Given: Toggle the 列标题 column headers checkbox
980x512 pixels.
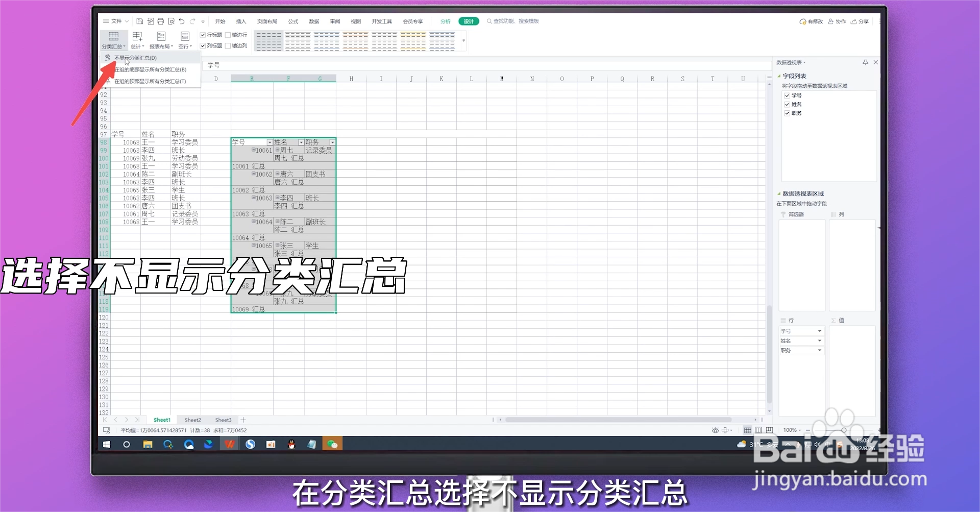Looking at the screenshot, I should [203, 46].
